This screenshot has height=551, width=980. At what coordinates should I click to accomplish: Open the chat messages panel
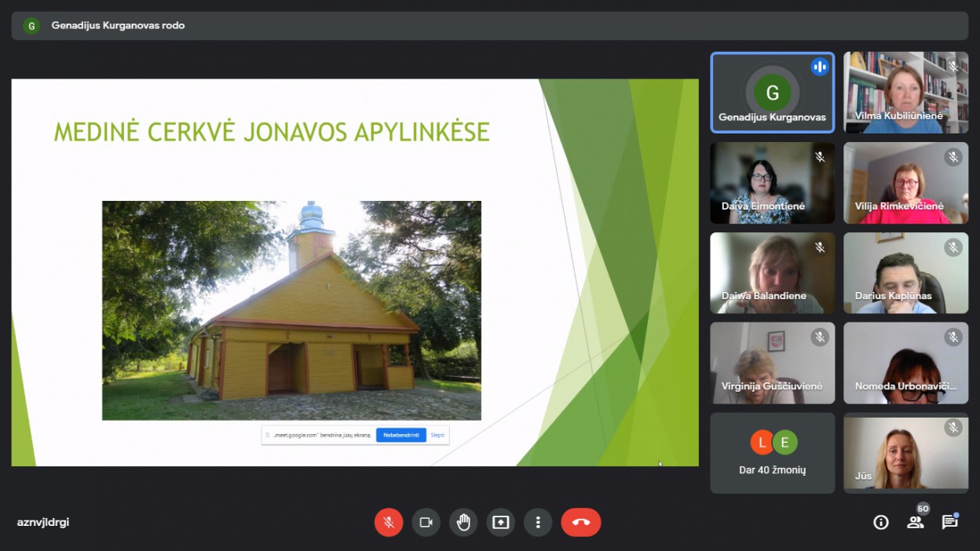click(950, 522)
